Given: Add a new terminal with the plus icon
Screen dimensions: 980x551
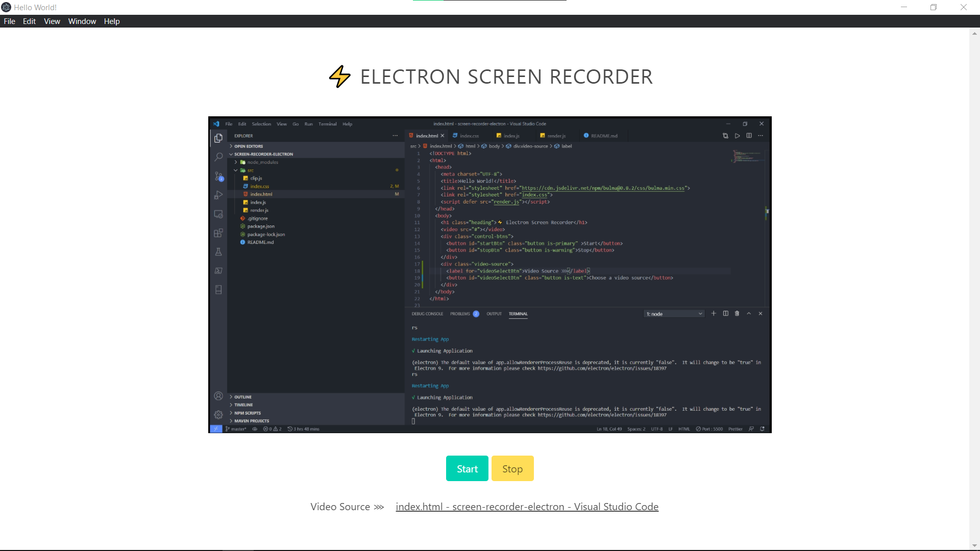Looking at the screenshot, I should coord(714,313).
